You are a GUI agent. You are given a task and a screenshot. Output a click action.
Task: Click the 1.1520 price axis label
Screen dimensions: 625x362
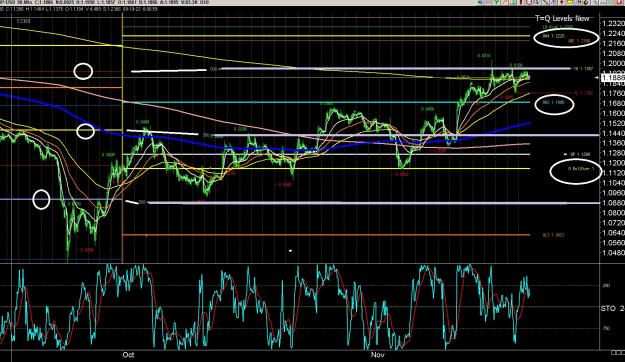point(614,123)
